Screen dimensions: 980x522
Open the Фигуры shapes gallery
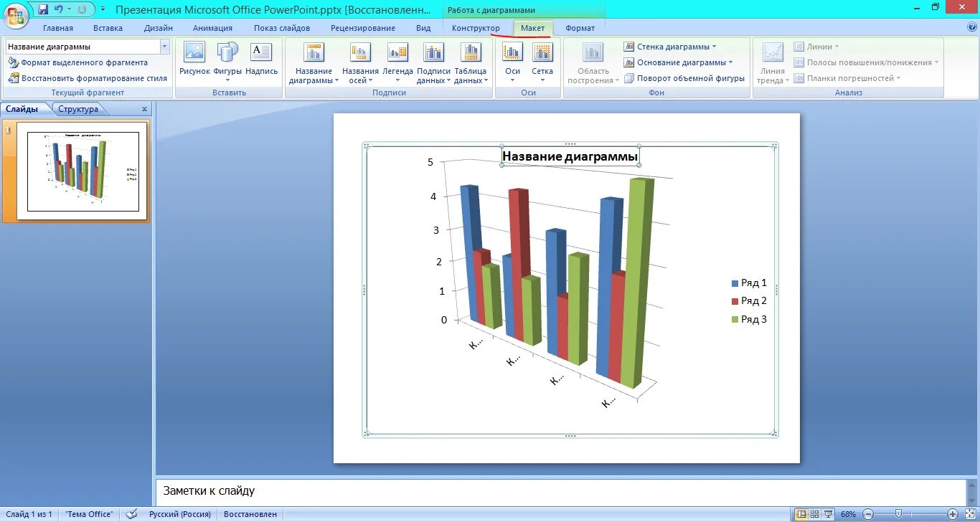[x=227, y=62]
